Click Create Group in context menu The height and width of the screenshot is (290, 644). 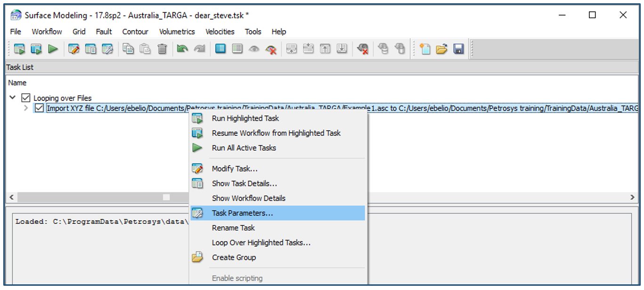point(234,257)
